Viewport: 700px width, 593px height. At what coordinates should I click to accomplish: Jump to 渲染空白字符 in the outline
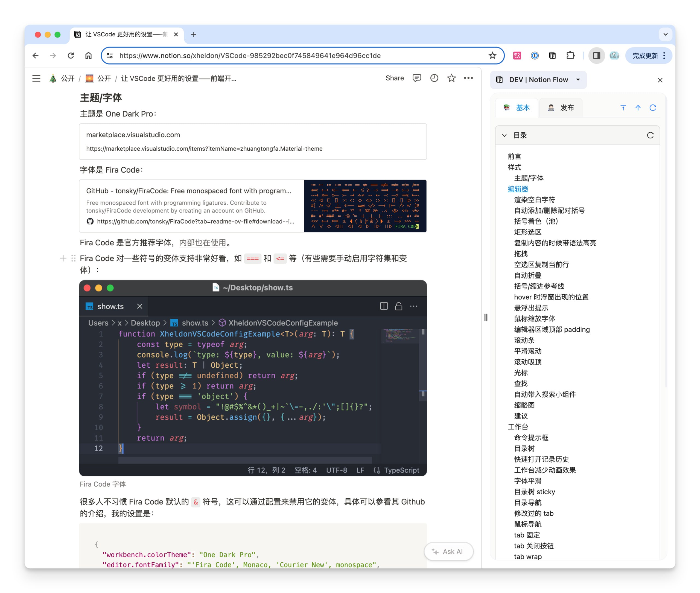coord(534,200)
